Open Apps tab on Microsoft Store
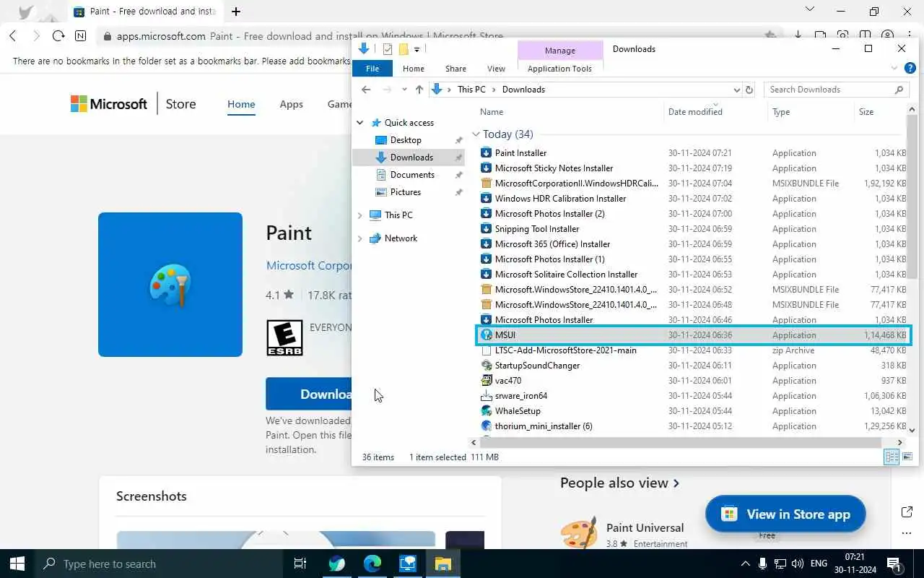Screen dimensions: 924x578 pos(291,104)
